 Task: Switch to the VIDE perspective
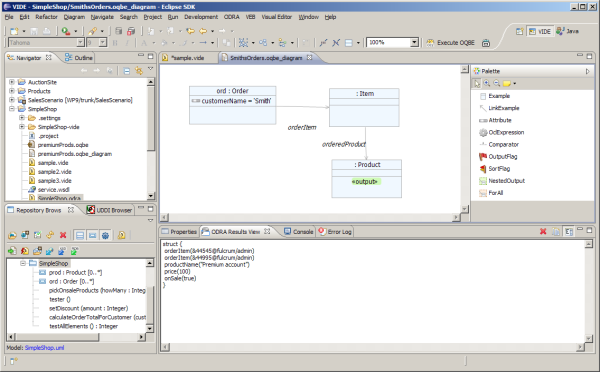point(540,31)
